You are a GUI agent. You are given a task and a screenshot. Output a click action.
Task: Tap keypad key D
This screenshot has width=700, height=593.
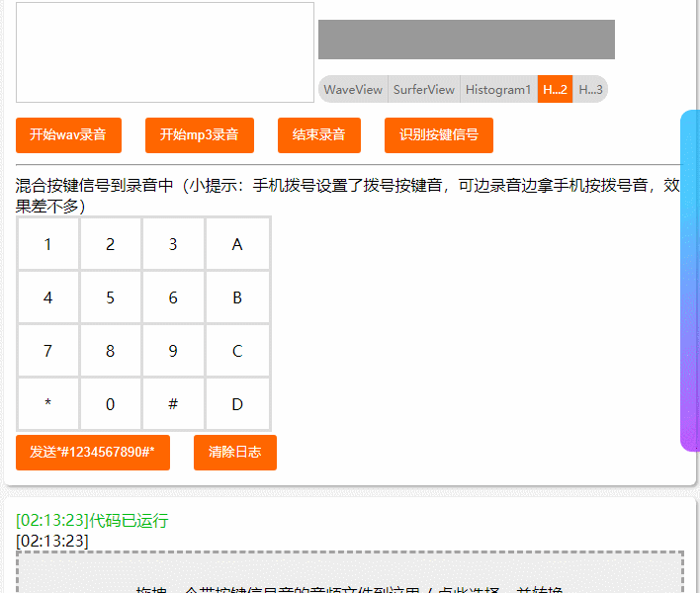pyautogui.click(x=237, y=404)
